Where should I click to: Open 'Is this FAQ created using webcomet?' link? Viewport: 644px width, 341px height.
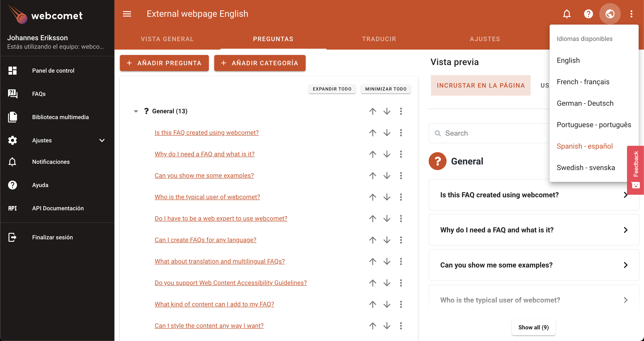point(206,133)
